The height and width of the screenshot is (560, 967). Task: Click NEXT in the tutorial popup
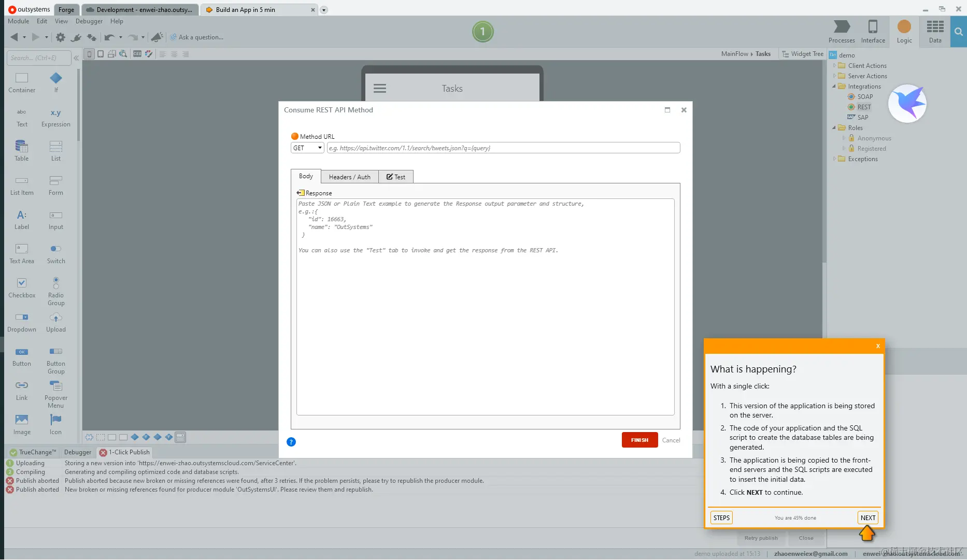pyautogui.click(x=868, y=518)
